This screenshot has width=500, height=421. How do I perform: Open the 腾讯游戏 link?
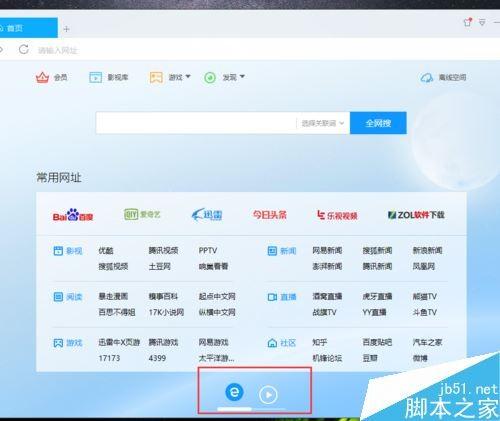coord(163,342)
